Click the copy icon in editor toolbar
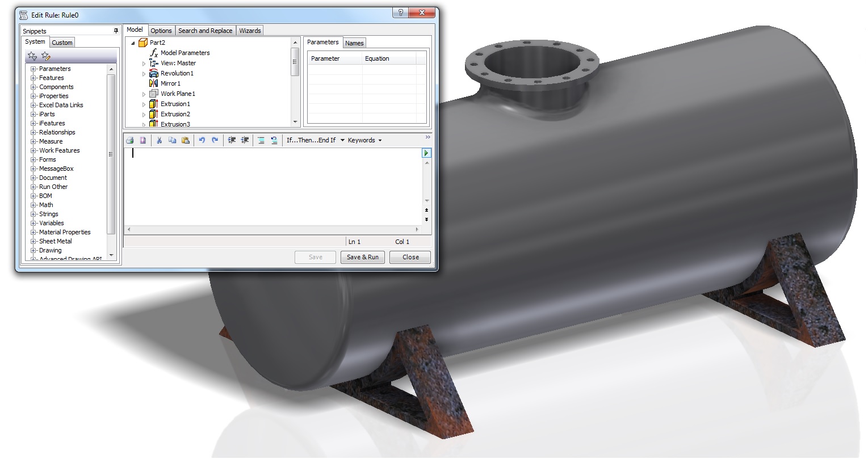Image resolution: width=868 pixels, height=459 pixels. pos(173,140)
